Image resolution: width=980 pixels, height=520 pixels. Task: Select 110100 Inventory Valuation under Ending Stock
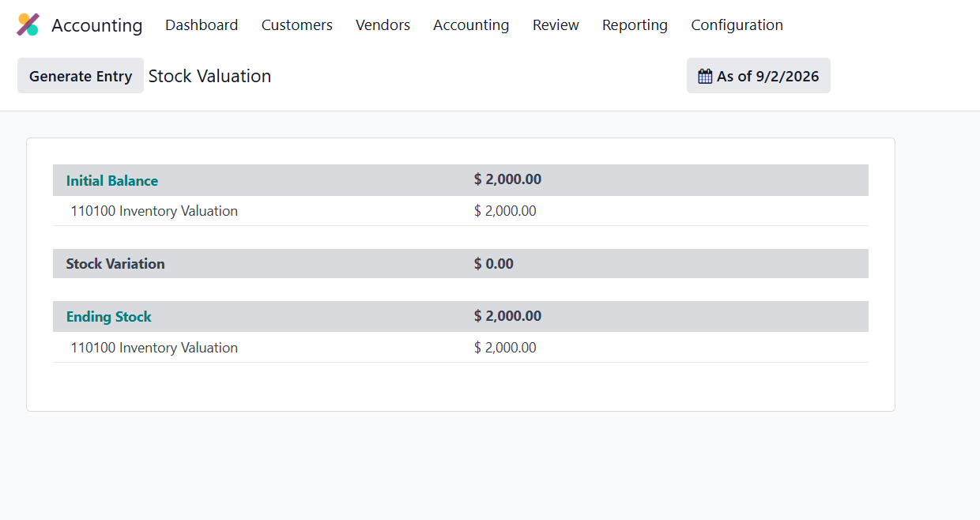[154, 348]
